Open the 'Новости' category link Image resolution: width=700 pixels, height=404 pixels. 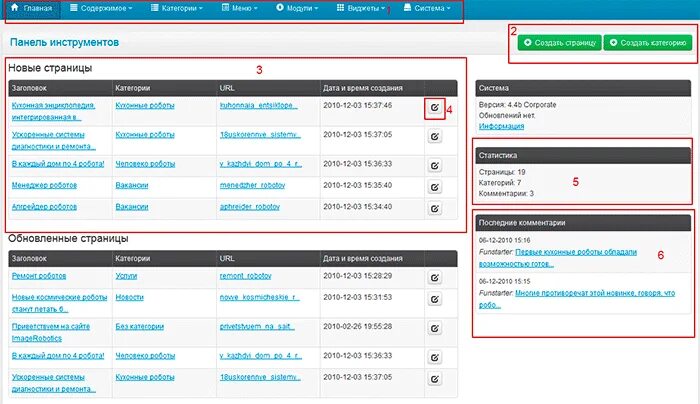click(x=129, y=297)
